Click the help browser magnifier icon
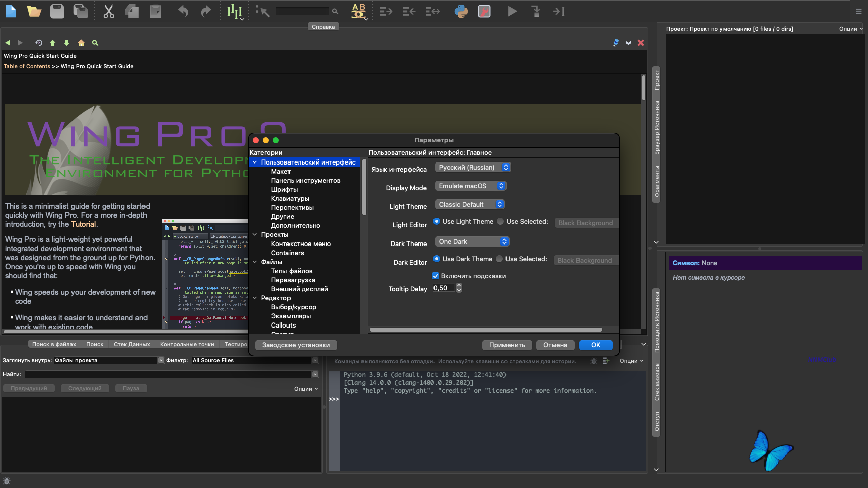Screen dimensions: 868x488 pyautogui.click(x=95, y=43)
